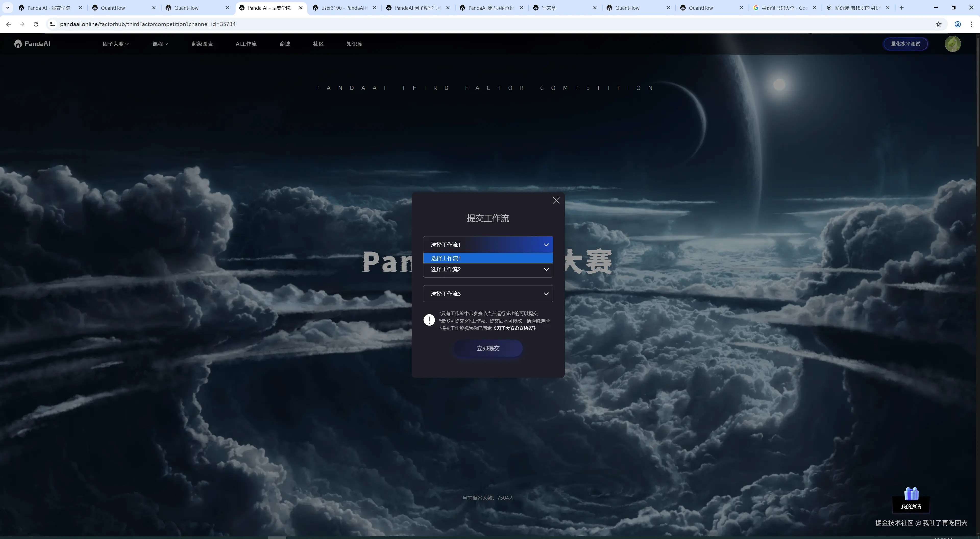This screenshot has width=980, height=539.
Task: Expand the 选择工作流1 dropdown
Action: 488,244
